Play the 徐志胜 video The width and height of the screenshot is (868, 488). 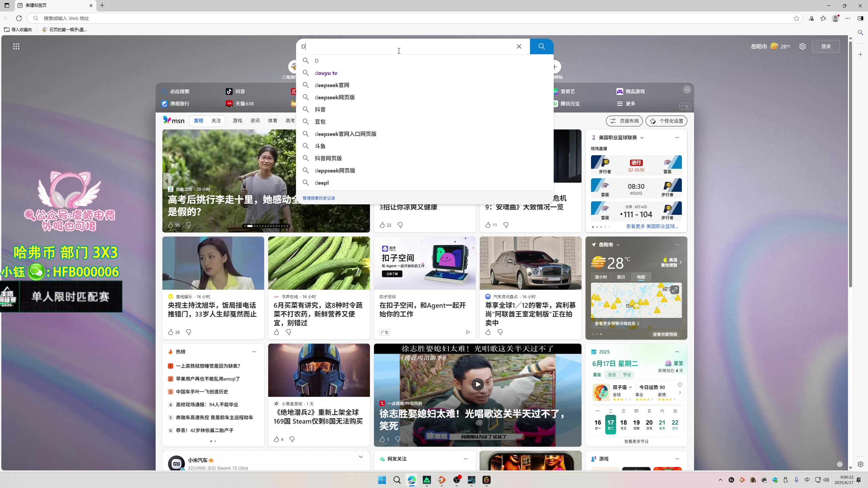pyautogui.click(x=477, y=384)
